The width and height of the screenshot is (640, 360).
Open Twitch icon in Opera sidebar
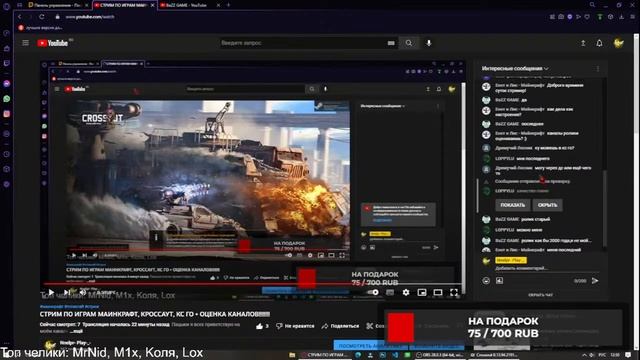pyautogui.click(x=7, y=63)
